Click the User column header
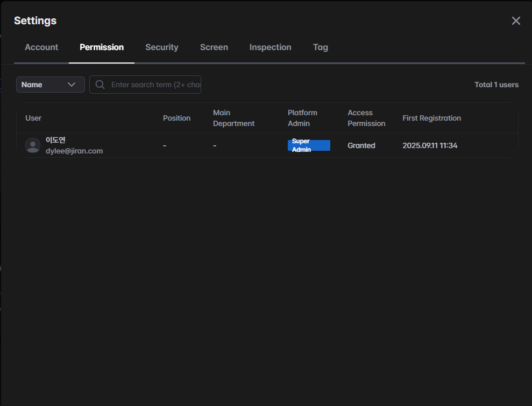Viewport: 532px width, 406px height. pos(33,118)
